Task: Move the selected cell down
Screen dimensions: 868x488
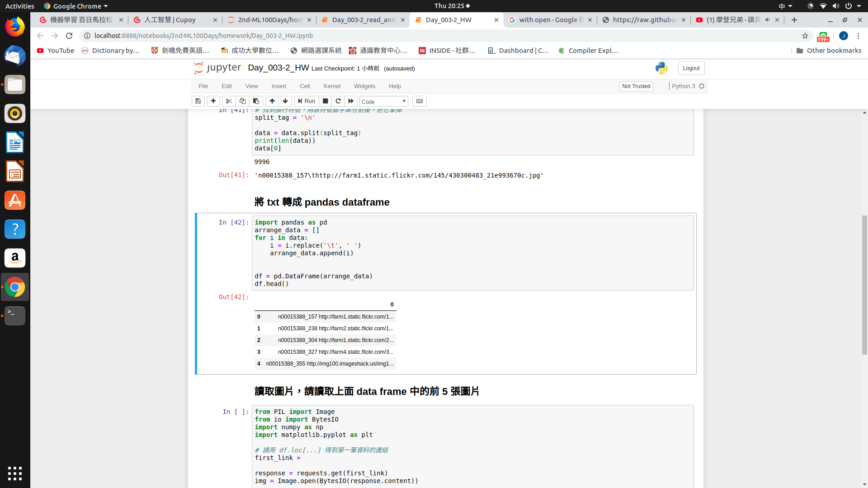Action: pos(285,101)
